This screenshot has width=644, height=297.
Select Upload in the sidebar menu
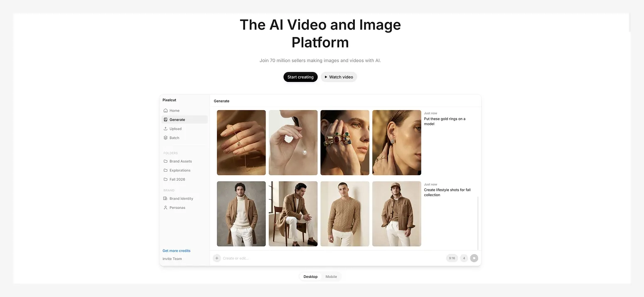point(184,129)
